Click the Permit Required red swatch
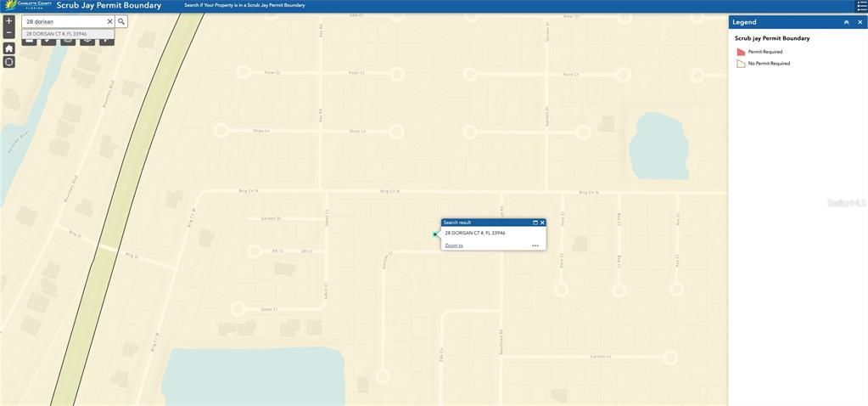Image resolution: width=868 pixels, height=406 pixels. tap(741, 52)
